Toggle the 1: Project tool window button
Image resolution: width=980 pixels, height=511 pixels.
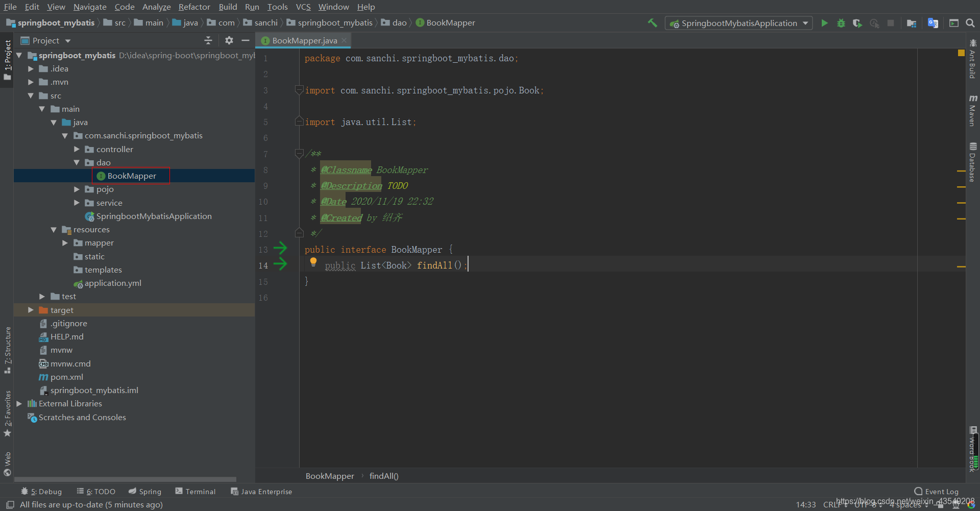7,59
